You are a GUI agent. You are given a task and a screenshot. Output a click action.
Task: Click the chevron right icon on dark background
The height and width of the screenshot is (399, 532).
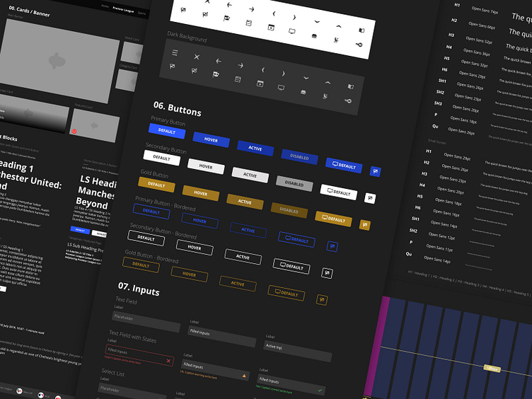pos(284,74)
